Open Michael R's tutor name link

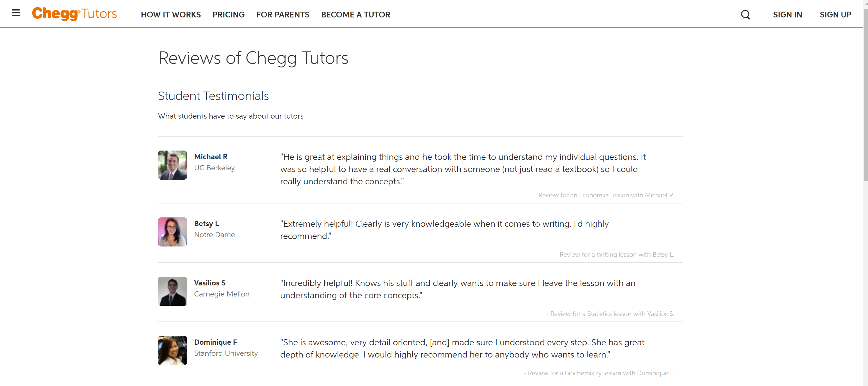(211, 156)
